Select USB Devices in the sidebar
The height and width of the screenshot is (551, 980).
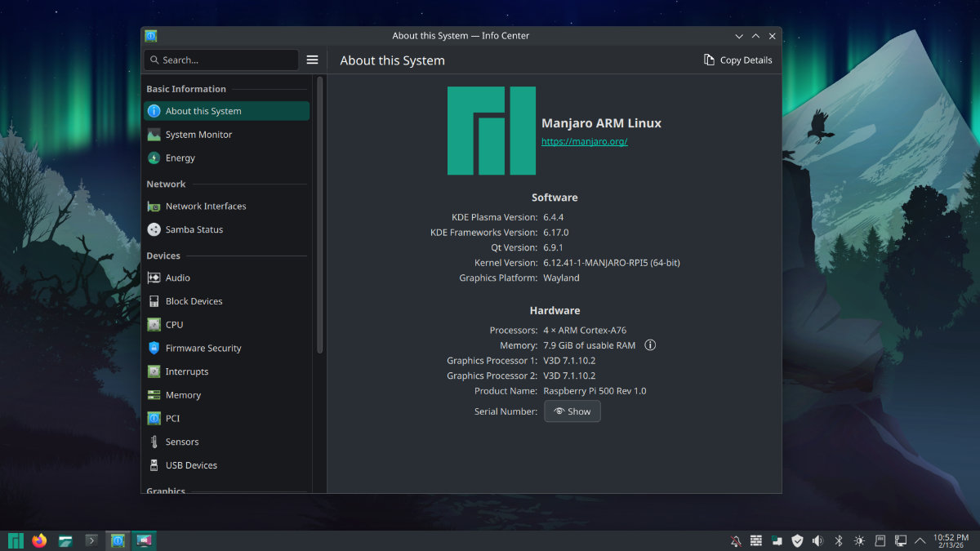point(226,465)
